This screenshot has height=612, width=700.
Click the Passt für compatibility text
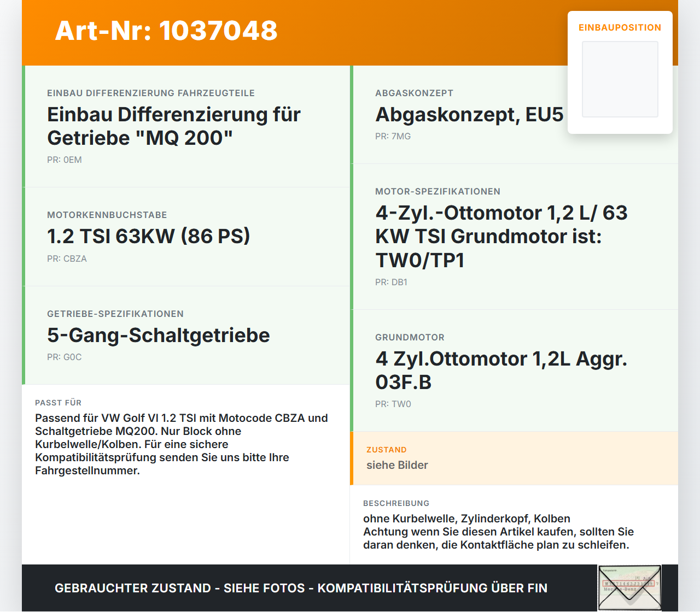coord(183,444)
